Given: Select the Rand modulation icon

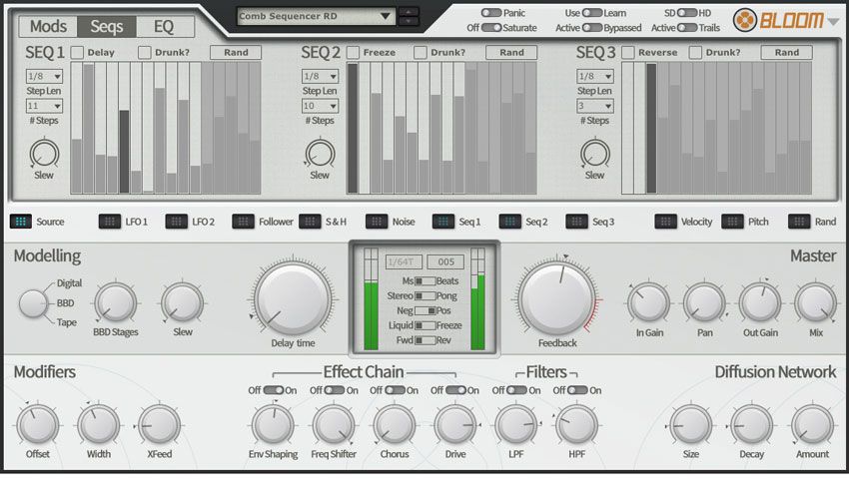Looking at the screenshot, I should pos(799,222).
